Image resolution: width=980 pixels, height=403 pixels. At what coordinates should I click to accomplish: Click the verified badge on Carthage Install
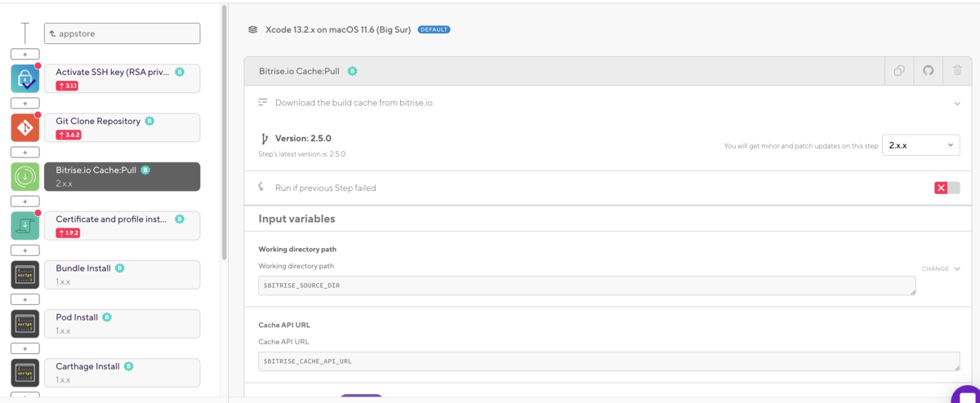(x=128, y=366)
